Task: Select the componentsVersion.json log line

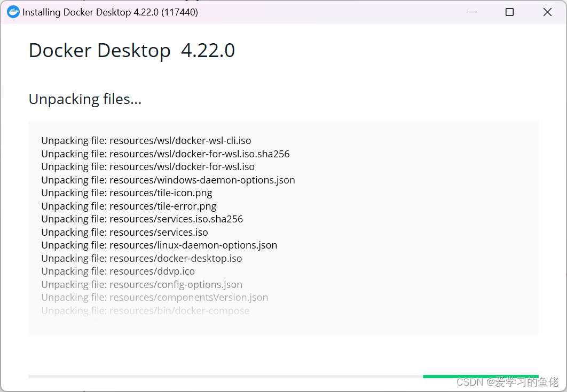Action: pyautogui.click(x=154, y=298)
